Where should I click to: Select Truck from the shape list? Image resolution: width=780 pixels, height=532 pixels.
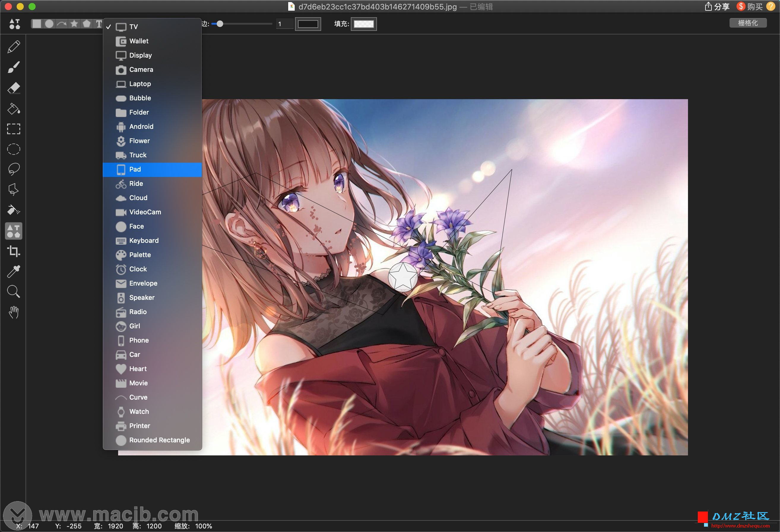coord(152,155)
